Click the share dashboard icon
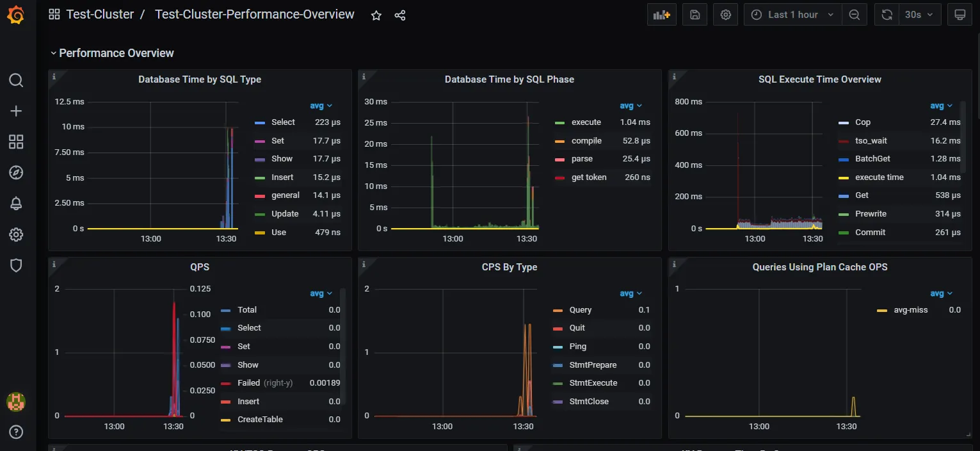The width and height of the screenshot is (980, 451). click(400, 15)
